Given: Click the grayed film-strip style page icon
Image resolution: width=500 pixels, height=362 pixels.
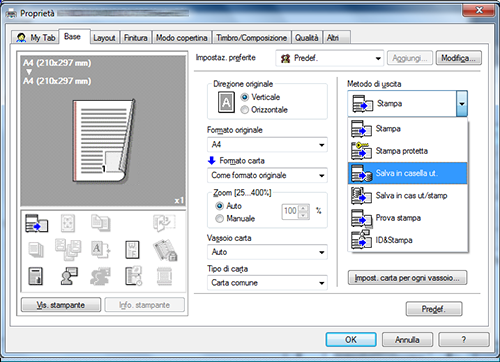Looking at the screenshot, I should [x=164, y=276].
